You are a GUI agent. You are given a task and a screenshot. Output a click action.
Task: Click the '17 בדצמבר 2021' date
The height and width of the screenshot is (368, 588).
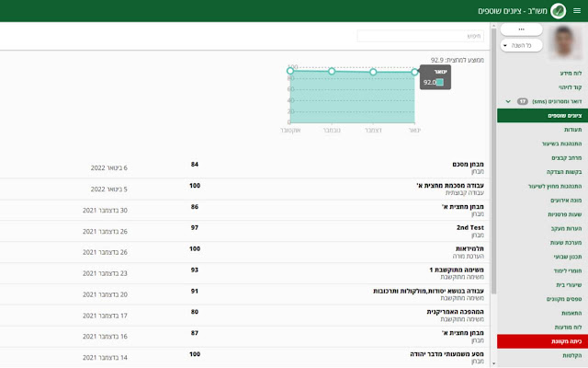click(x=105, y=316)
